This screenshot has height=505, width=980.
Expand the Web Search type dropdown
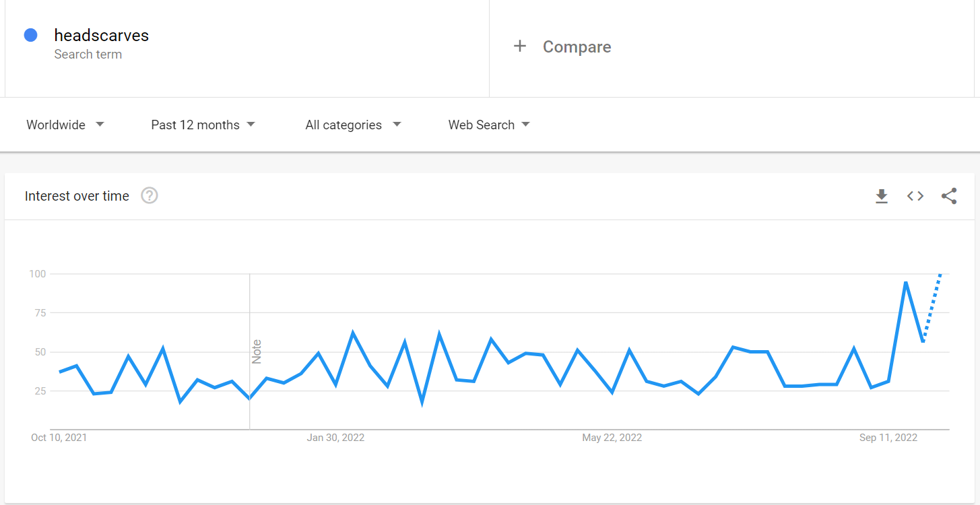click(489, 125)
